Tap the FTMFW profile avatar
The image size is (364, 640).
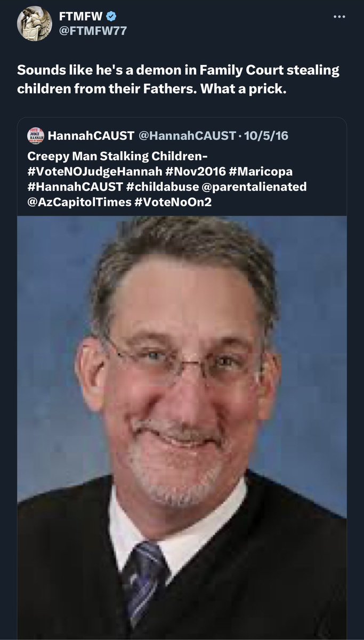pos(35,24)
